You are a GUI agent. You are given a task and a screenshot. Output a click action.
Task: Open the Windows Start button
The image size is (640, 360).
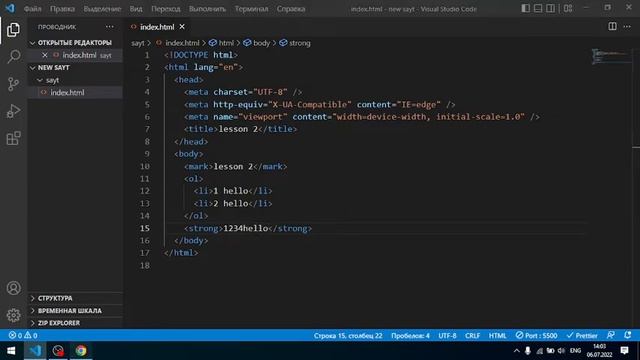coord(11,351)
